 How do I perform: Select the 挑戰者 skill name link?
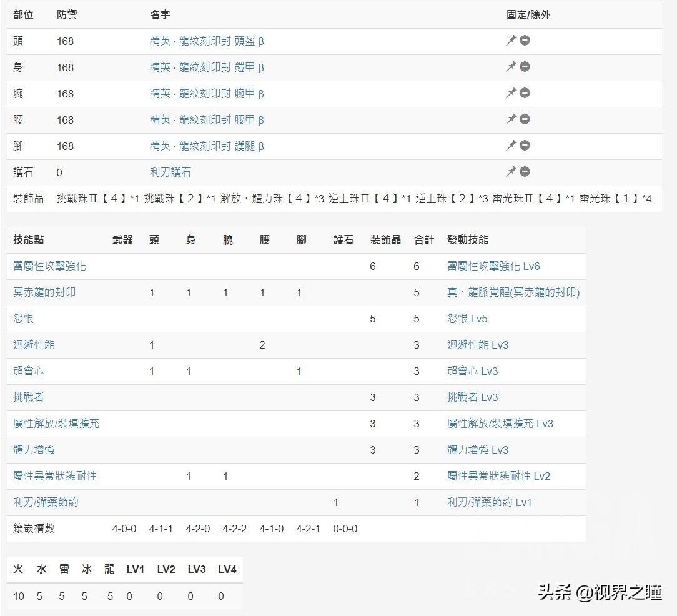[29, 397]
